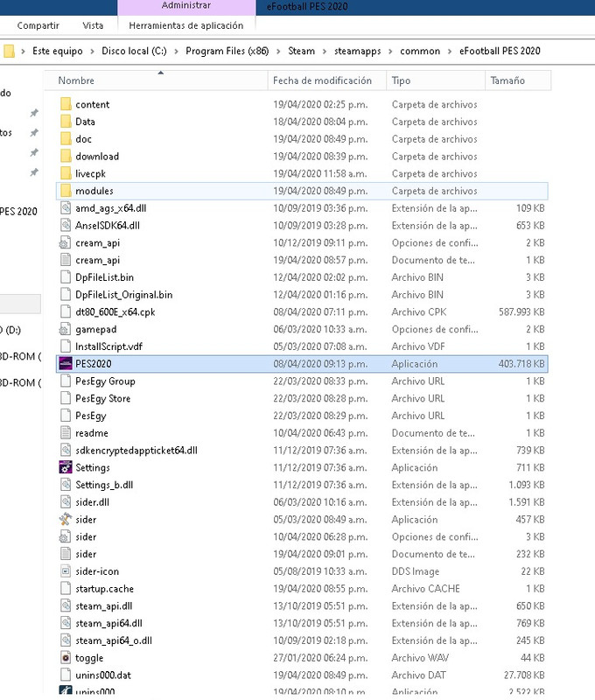Open the Administrar ribbon tab
Viewport: 595px width, 700px height.
pyautogui.click(x=186, y=5)
